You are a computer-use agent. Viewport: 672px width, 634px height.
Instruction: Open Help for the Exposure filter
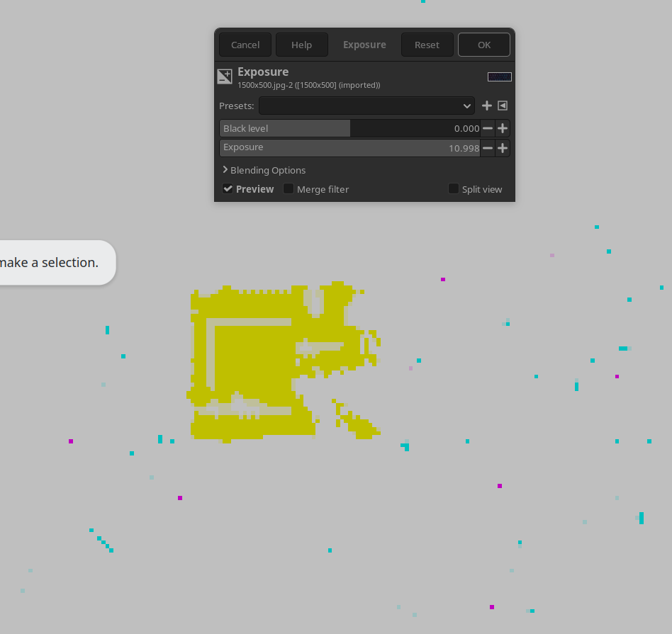pos(302,45)
